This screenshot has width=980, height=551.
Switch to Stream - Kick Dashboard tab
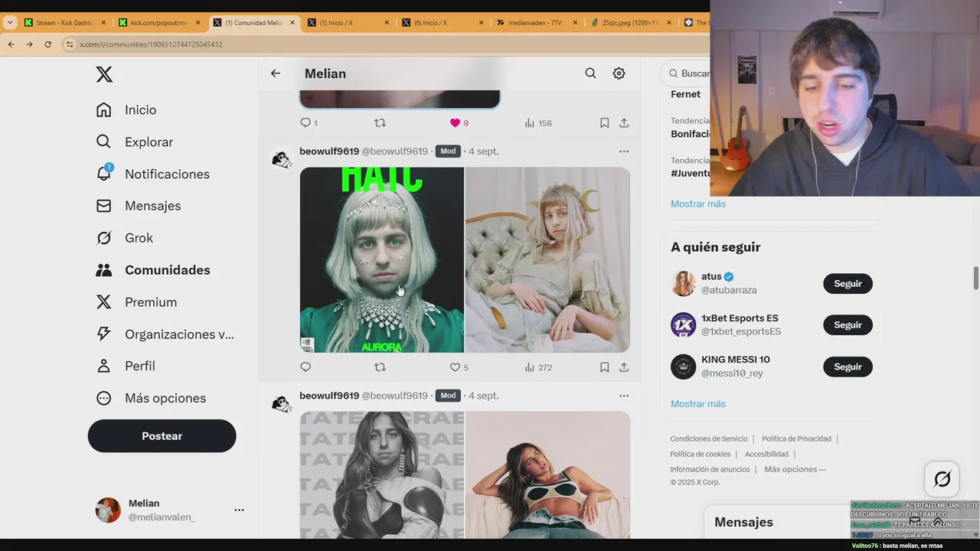click(x=64, y=23)
